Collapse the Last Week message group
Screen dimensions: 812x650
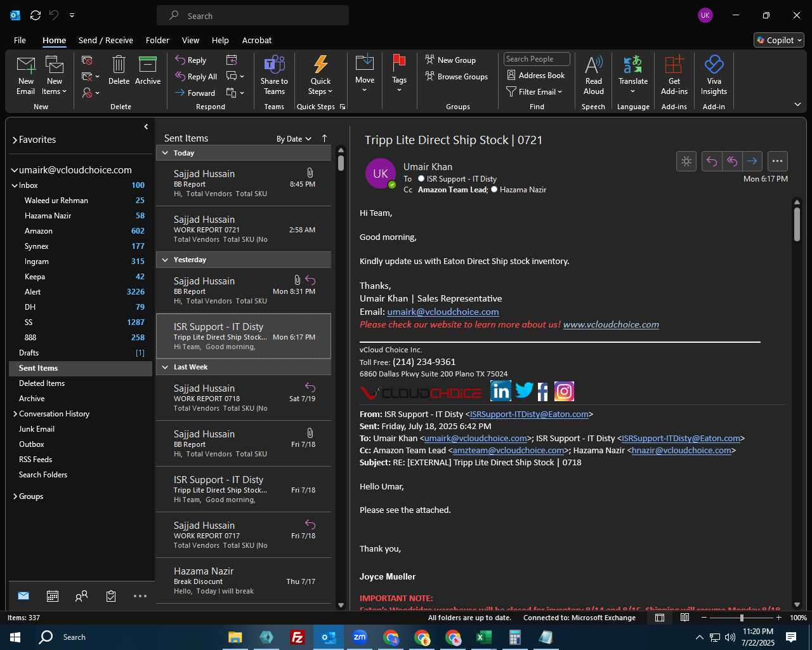[x=165, y=367]
